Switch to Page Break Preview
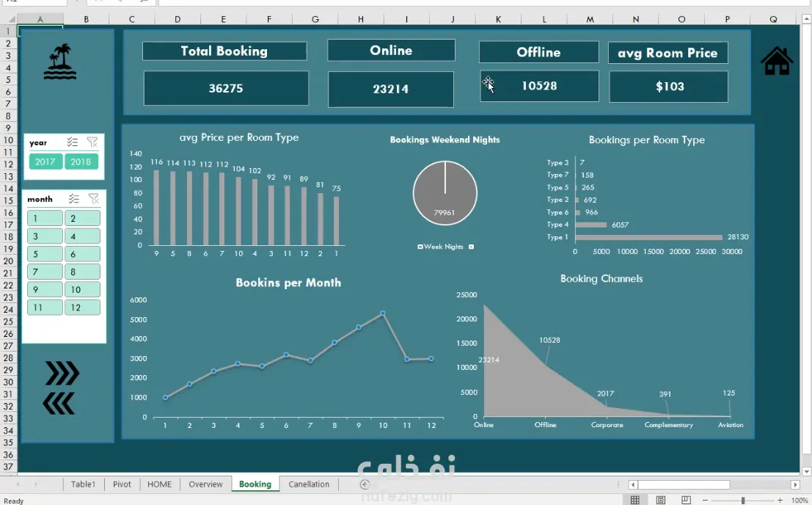The width and height of the screenshot is (812, 505). (x=686, y=500)
